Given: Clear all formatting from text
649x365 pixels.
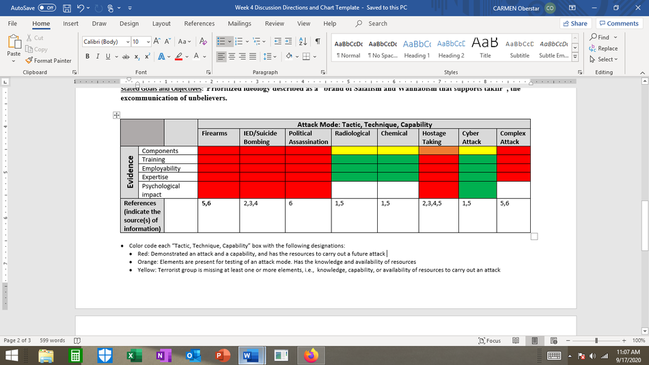Looking at the screenshot, I should [203, 41].
